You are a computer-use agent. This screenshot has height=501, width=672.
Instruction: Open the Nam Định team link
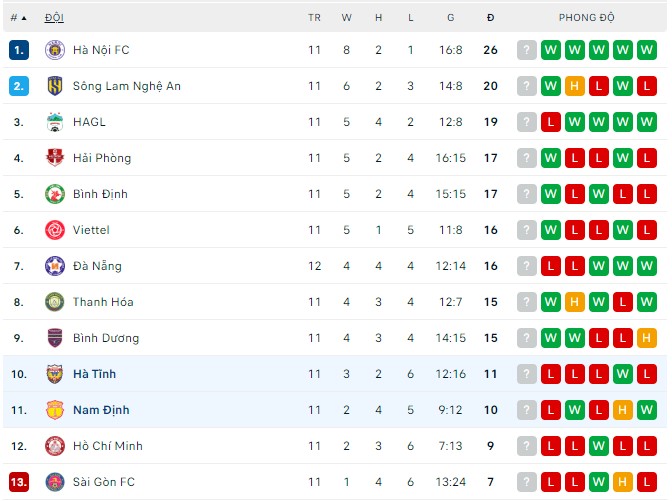[x=101, y=410]
